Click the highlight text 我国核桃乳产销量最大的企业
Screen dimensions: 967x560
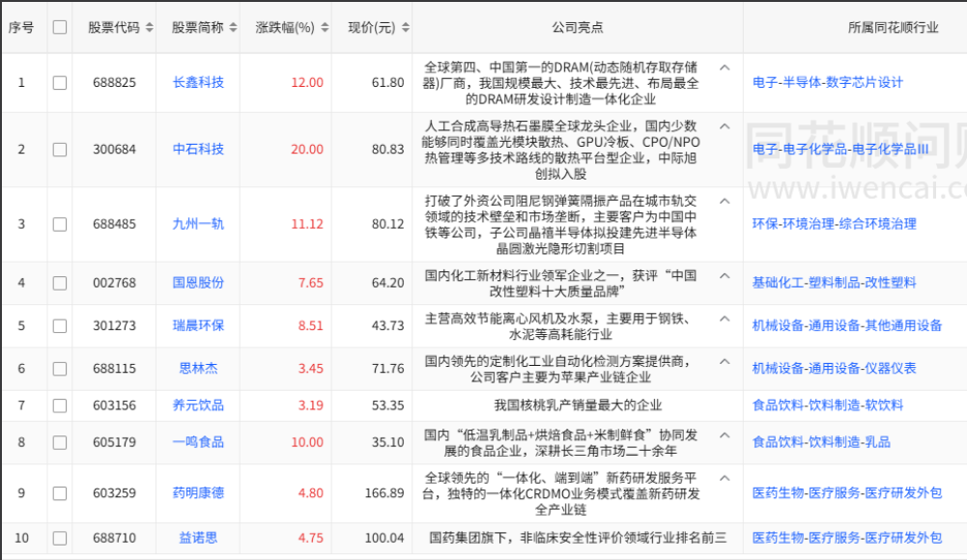[x=578, y=406]
